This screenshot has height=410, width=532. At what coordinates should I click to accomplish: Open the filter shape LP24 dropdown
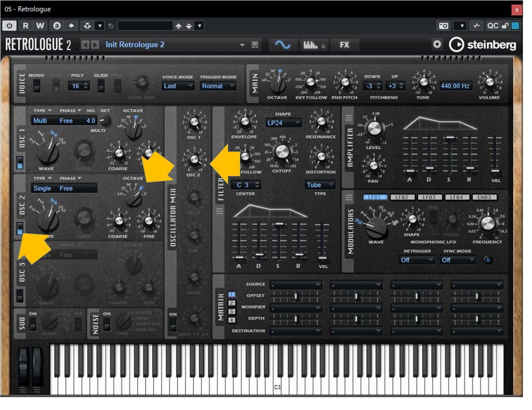pyautogui.click(x=283, y=123)
